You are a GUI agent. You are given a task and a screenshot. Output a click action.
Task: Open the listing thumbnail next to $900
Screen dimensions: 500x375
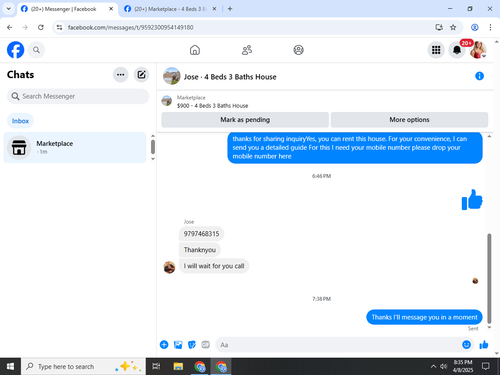point(167,101)
